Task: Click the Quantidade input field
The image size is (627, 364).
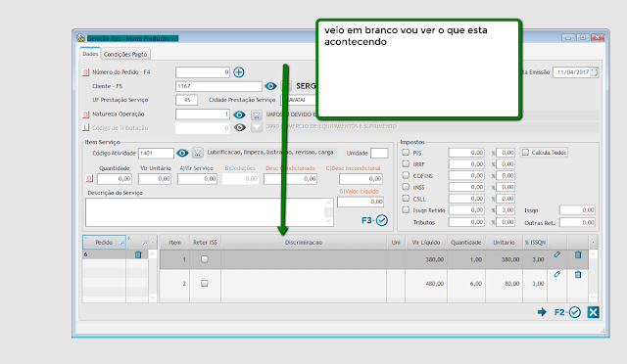Action: tap(115, 179)
